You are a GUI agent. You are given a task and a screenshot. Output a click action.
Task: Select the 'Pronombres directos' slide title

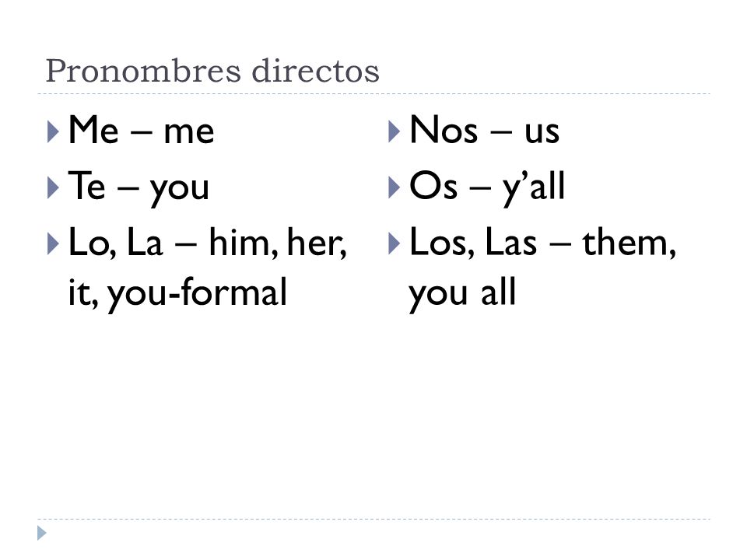(212, 71)
